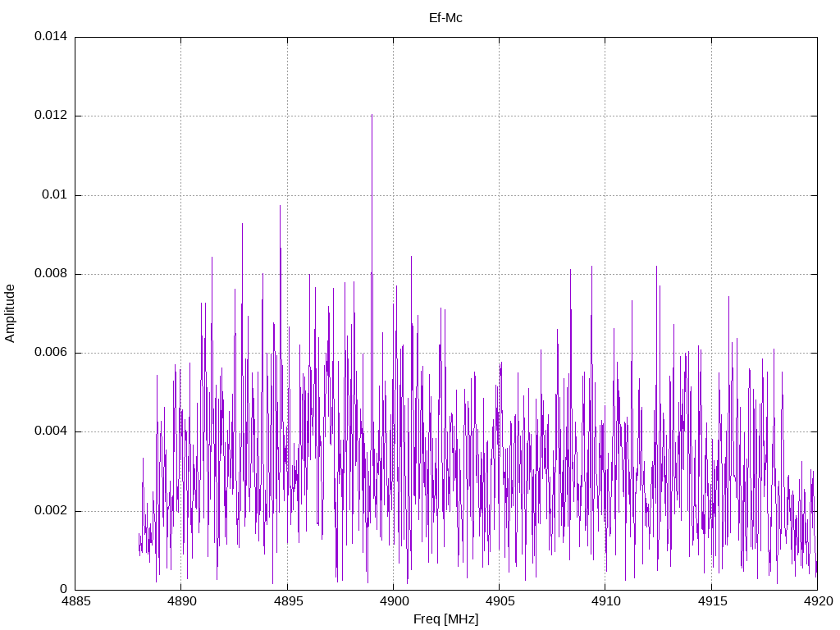Click the 4885 x-axis tick label
The width and height of the screenshot is (840, 630).
click(x=75, y=601)
